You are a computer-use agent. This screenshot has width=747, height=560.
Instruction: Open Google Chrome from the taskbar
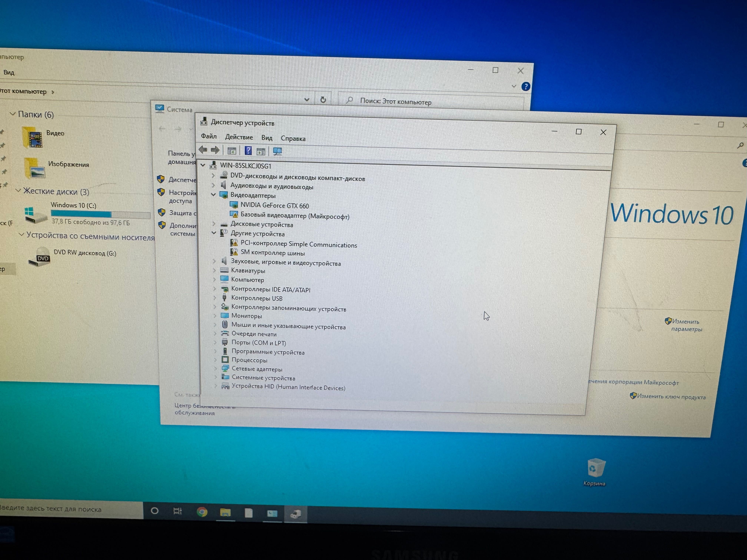coord(202,512)
